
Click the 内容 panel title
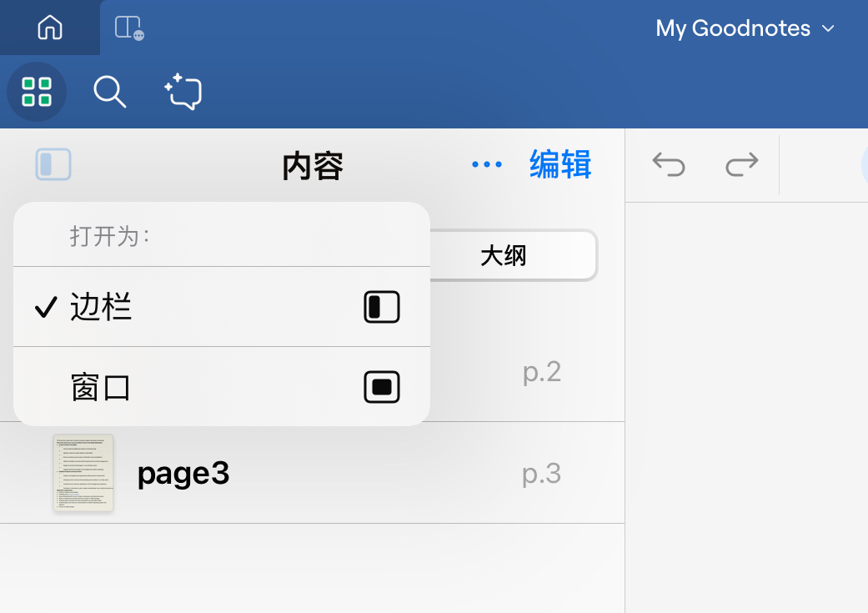pos(313,166)
